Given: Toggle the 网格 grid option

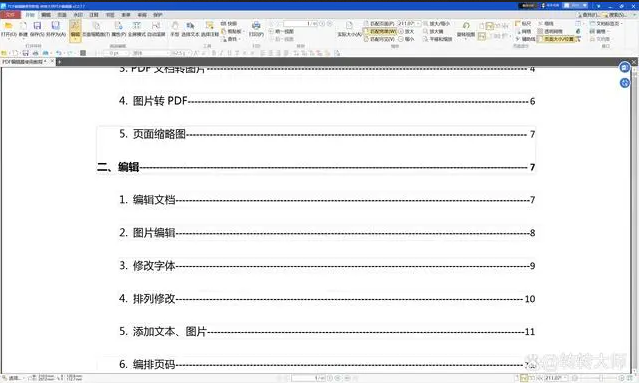Looking at the screenshot, I should (523, 31).
